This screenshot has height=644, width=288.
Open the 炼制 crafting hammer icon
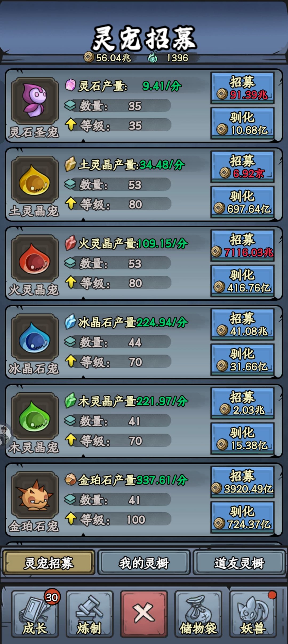[89, 614]
